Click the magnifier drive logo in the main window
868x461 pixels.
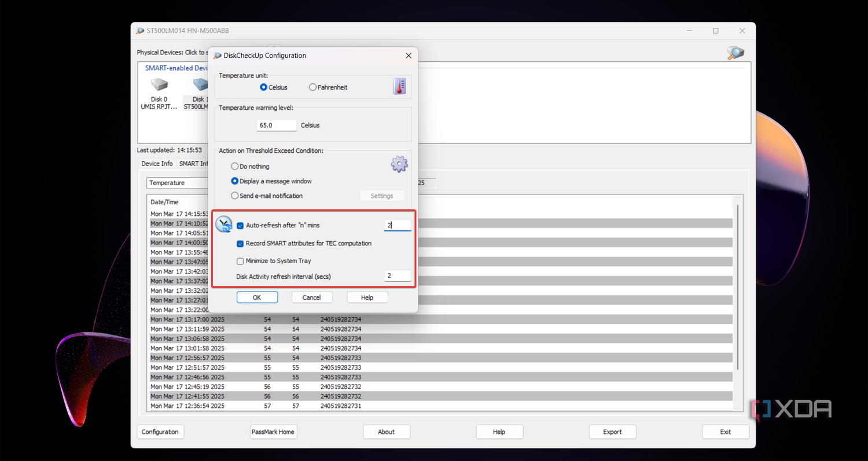pyautogui.click(x=735, y=53)
